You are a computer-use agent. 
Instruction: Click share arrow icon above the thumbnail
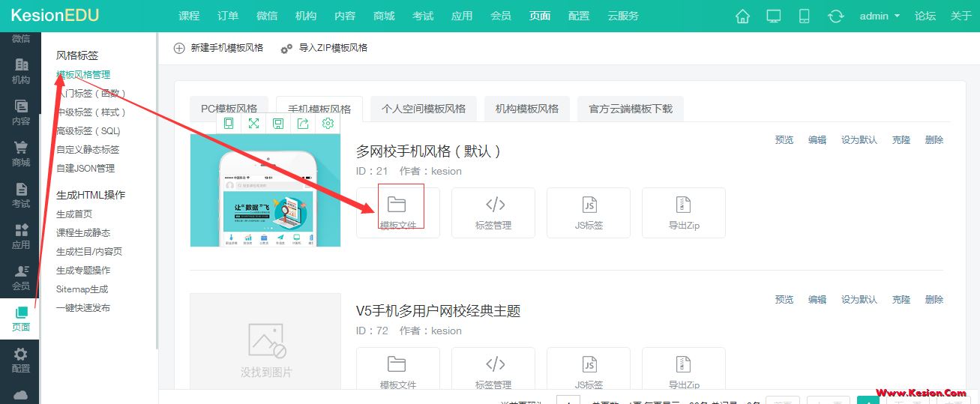click(x=303, y=124)
